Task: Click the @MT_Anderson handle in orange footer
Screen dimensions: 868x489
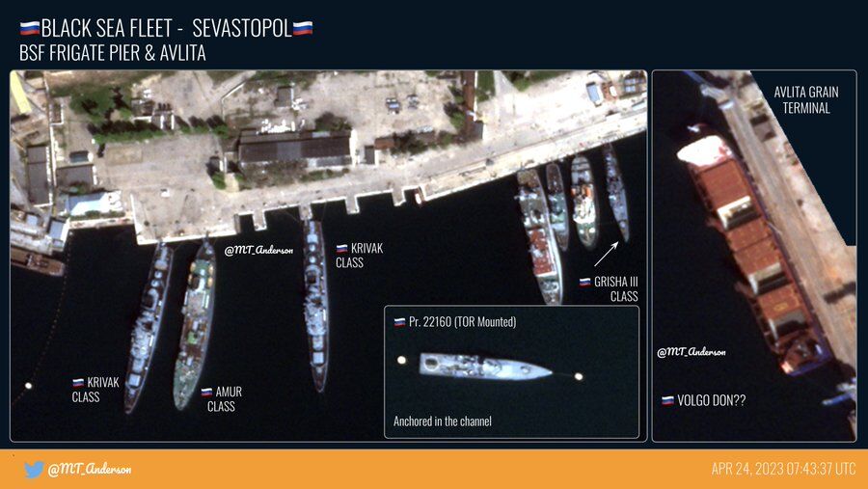Action: tap(90, 469)
